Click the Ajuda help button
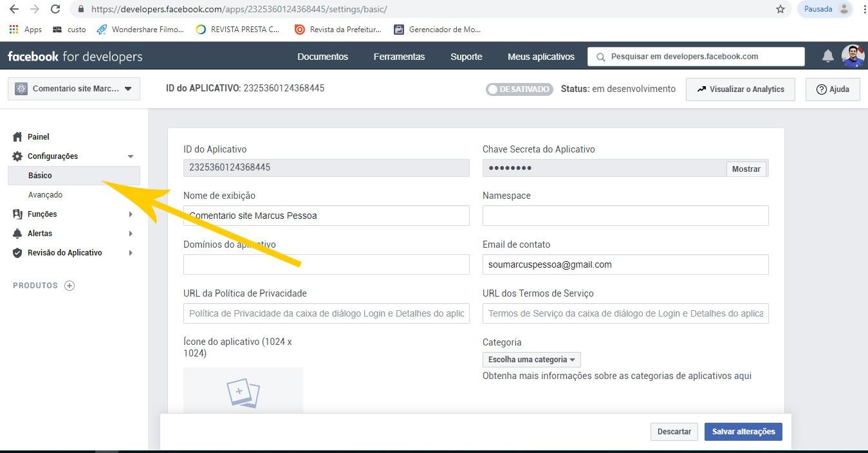Screen dimensions: 868x453 point(833,89)
